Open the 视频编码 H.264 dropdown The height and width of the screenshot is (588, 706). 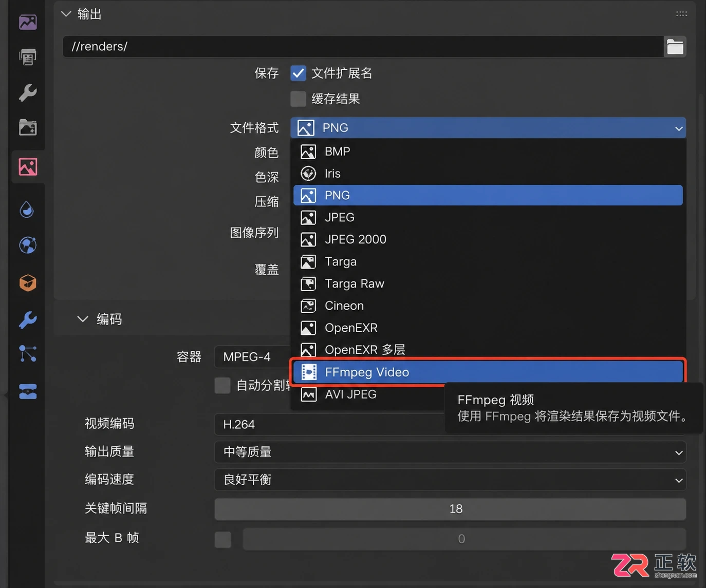(x=330, y=424)
